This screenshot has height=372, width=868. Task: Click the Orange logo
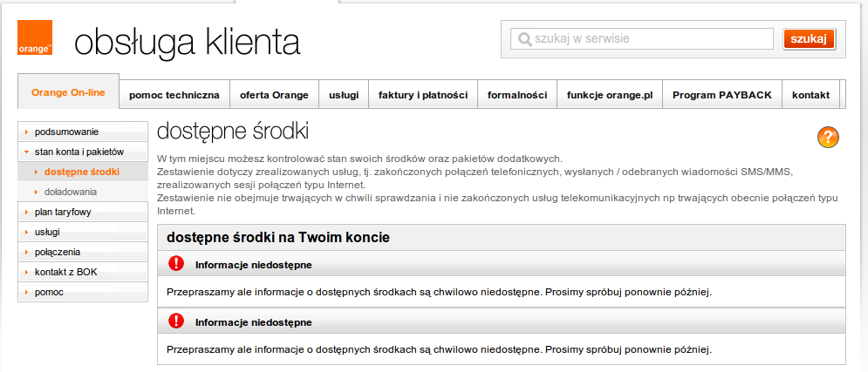click(35, 37)
